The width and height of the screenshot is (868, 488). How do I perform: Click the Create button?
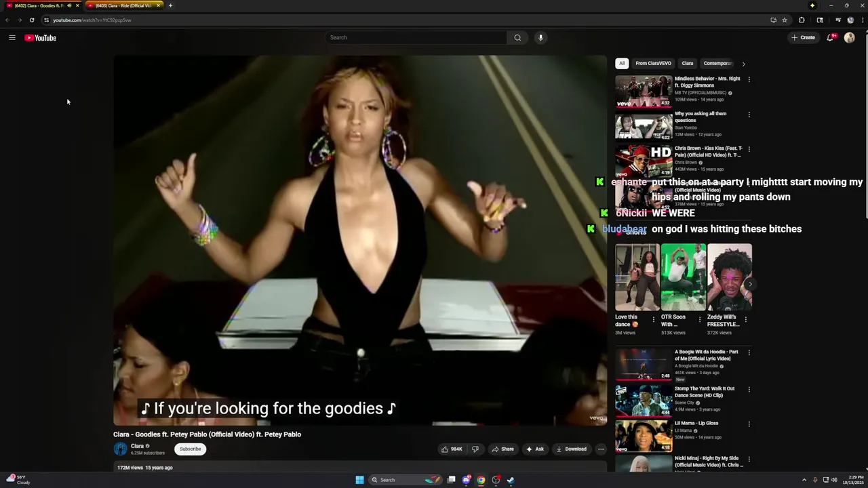(x=803, y=38)
